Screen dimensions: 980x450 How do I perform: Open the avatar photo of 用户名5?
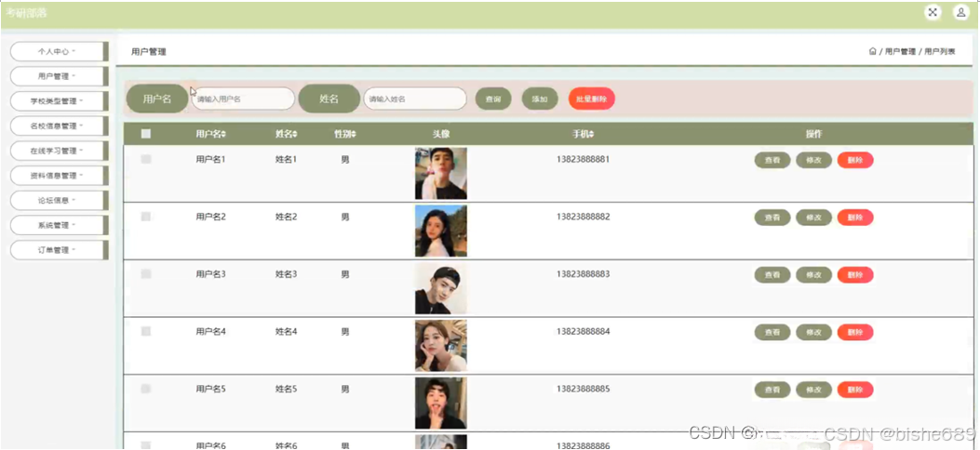pos(440,404)
